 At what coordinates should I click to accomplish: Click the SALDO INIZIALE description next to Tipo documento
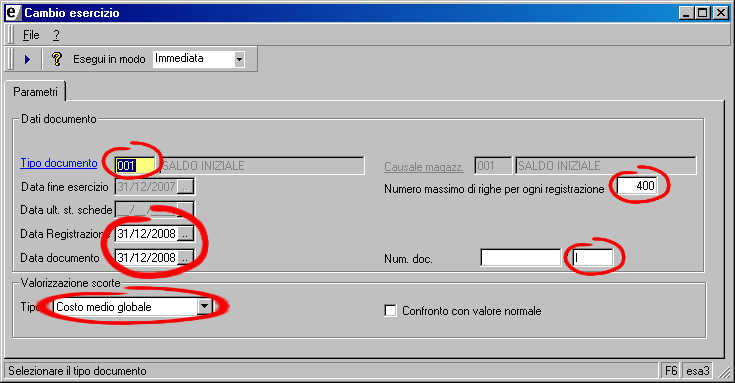point(262,165)
